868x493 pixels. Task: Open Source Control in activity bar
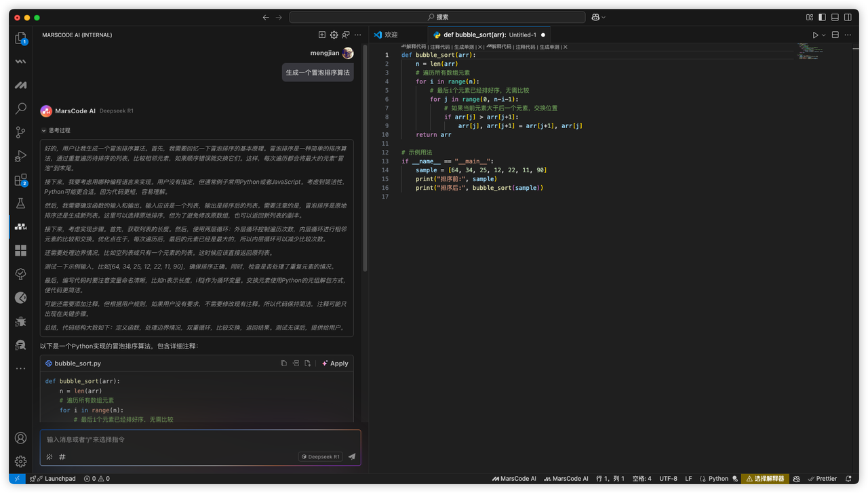point(21,132)
